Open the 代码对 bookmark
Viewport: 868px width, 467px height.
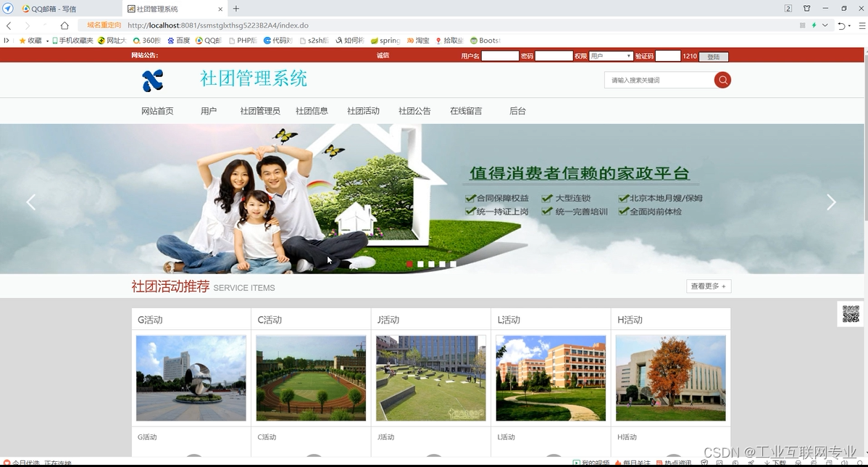[278, 41]
